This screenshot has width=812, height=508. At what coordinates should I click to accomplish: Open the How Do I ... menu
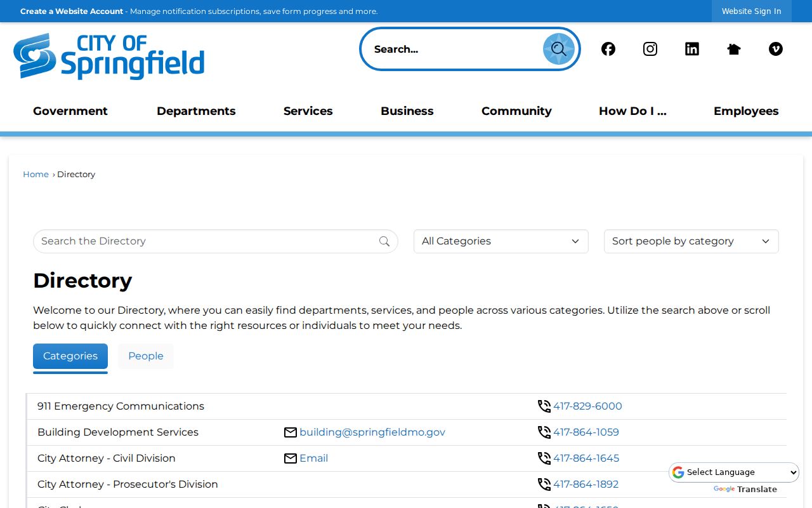pos(632,111)
